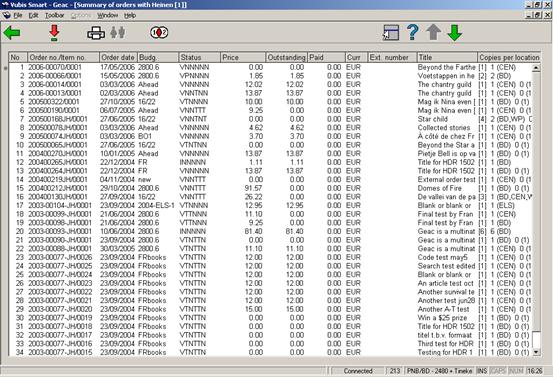Image resolution: width=553 pixels, height=377 pixels.
Task: Click status VPNNNN in row 2
Action: 194,76
